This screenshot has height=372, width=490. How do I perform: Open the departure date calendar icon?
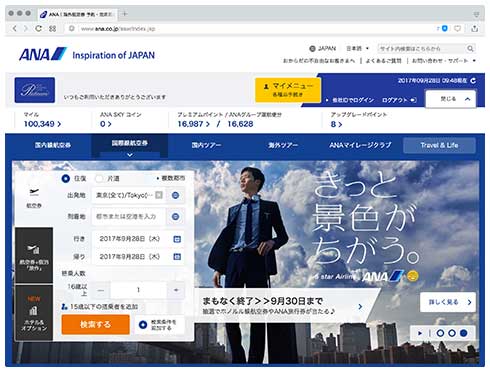177,239
